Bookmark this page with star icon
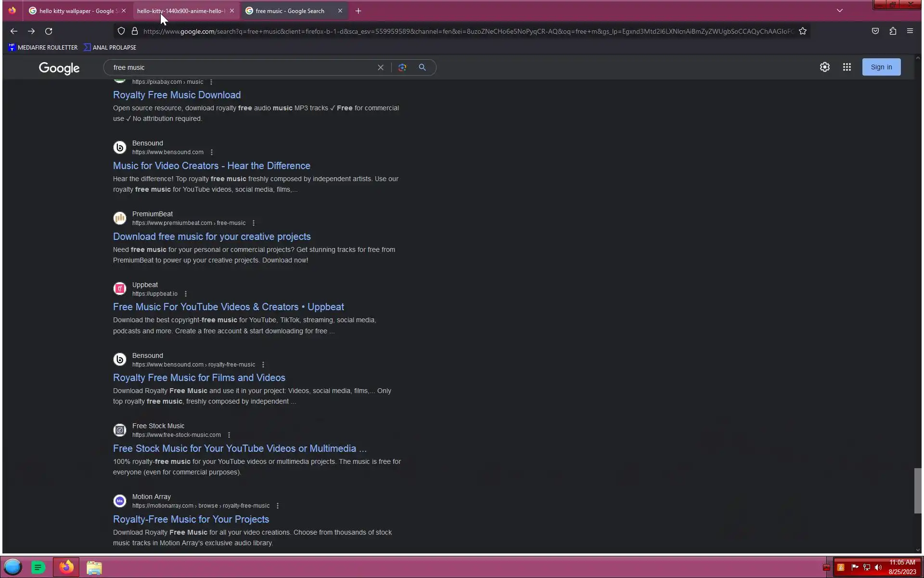924x578 pixels. point(802,31)
